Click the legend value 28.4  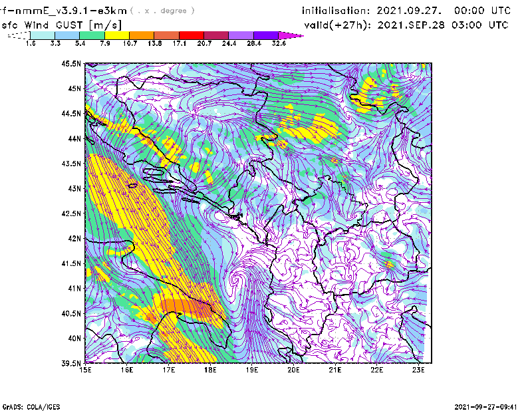pos(254,43)
